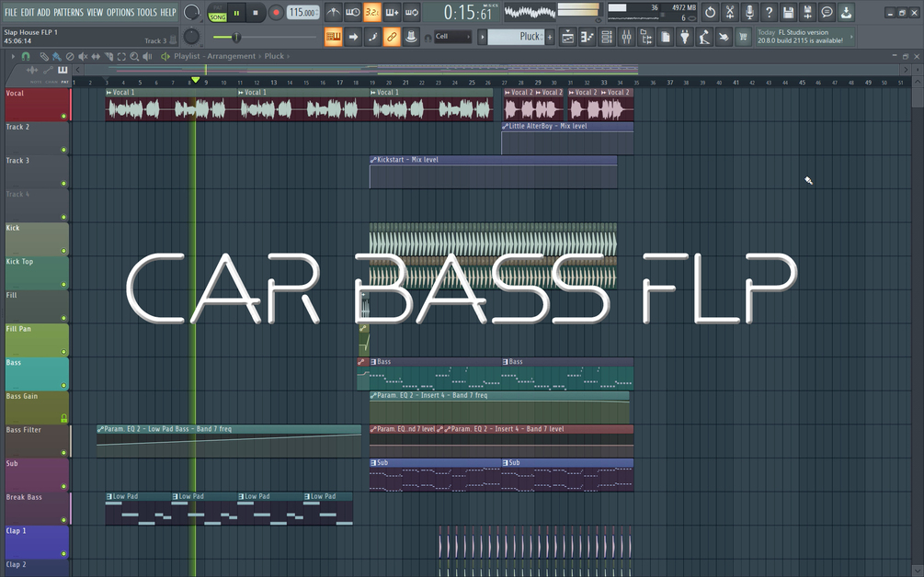The width and height of the screenshot is (924, 577).
Task: Toggle playlist auto-scrolling arrow
Action: [353, 37]
